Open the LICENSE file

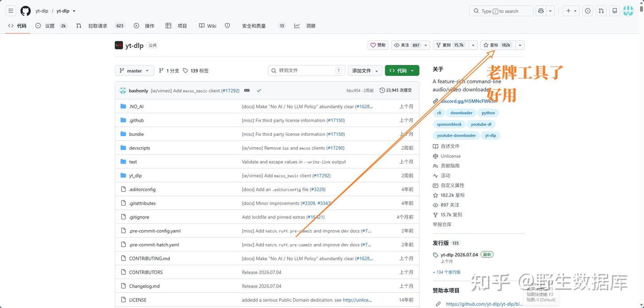click(x=138, y=300)
